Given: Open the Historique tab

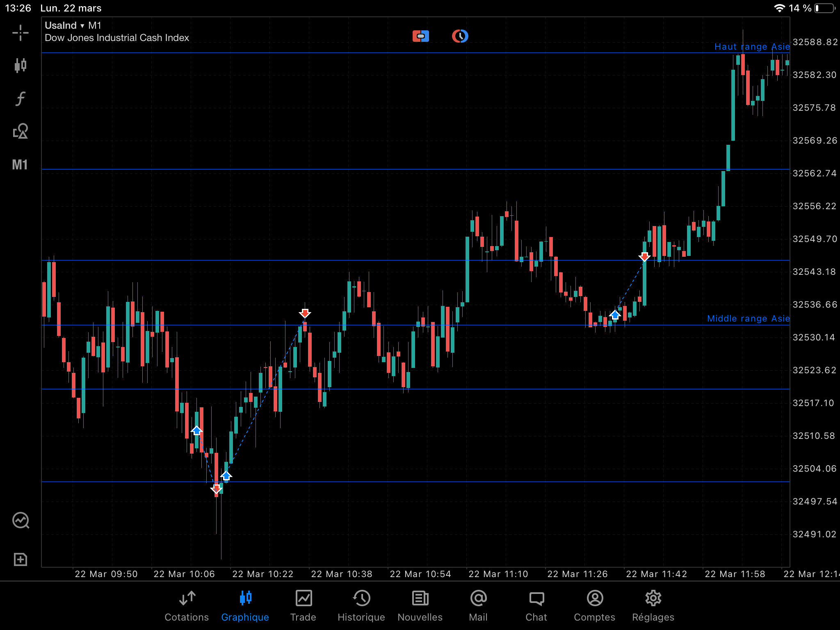Looking at the screenshot, I should point(361,606).
